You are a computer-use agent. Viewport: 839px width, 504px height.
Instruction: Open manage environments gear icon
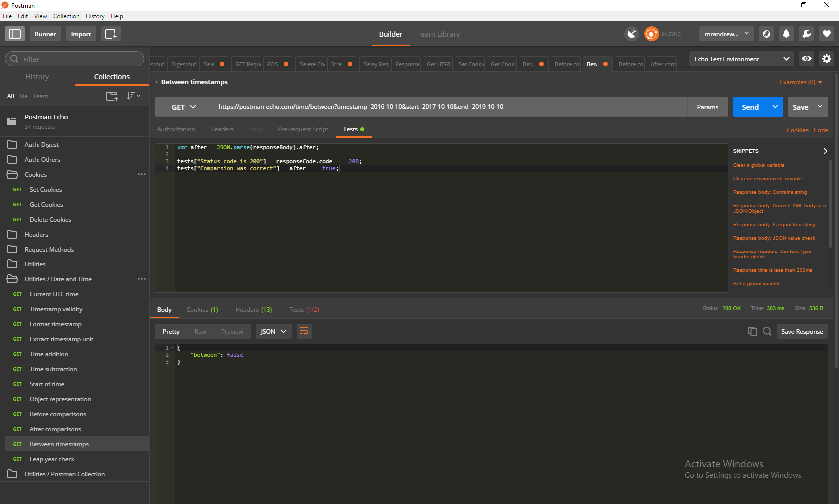[x=827, y=59]
